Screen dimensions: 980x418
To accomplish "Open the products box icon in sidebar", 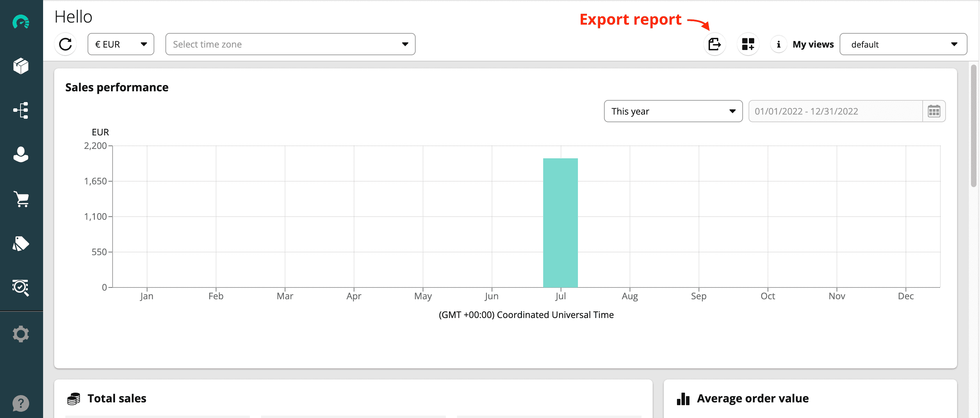I will [21, 66].
